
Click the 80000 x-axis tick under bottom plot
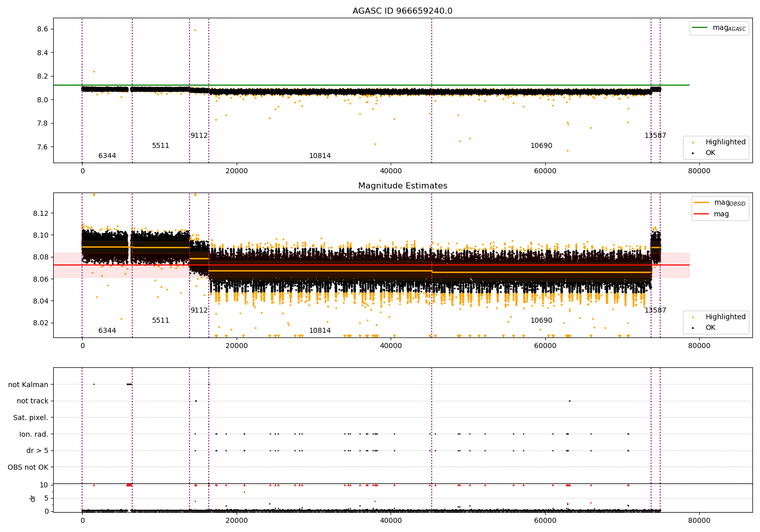699,520
